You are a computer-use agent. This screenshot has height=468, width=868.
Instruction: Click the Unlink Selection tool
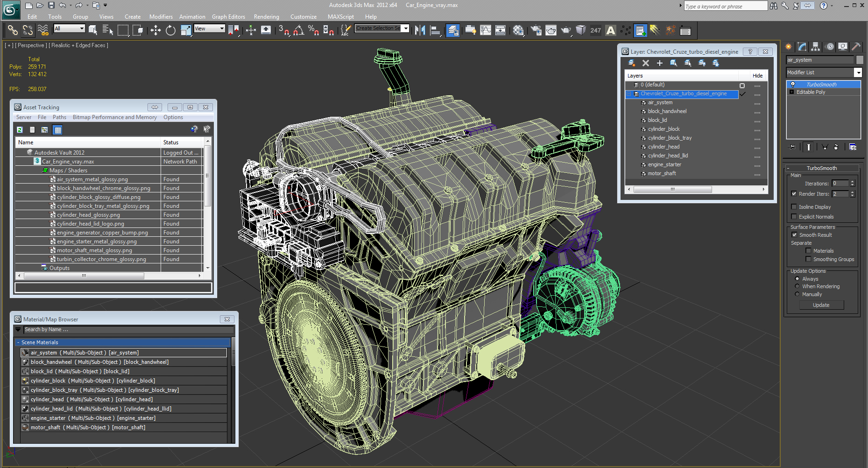pos(28,30)
